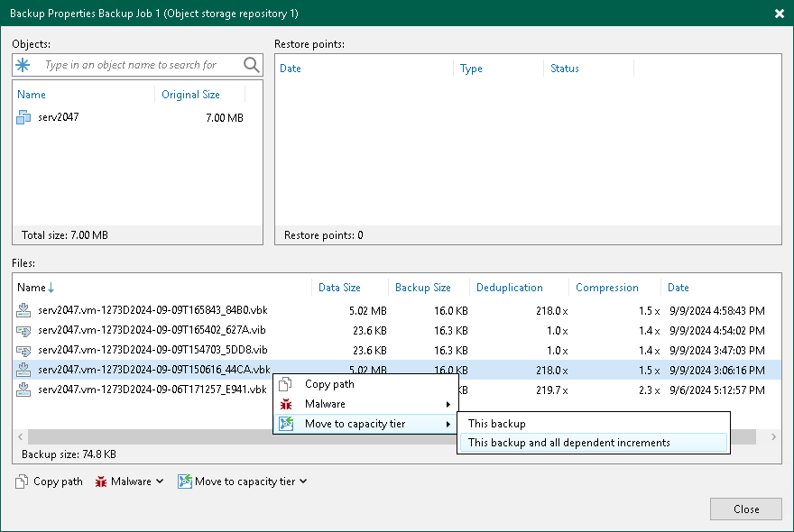This screenshot has height=532, width=794.
Task: Open the Malware dropdown at the bottom
Action: 160,481
